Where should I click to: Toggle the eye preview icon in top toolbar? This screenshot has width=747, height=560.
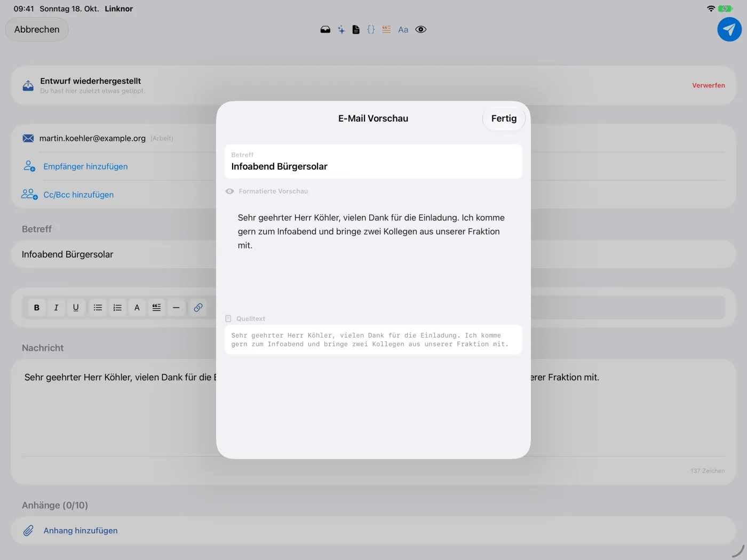click(421, 30)
